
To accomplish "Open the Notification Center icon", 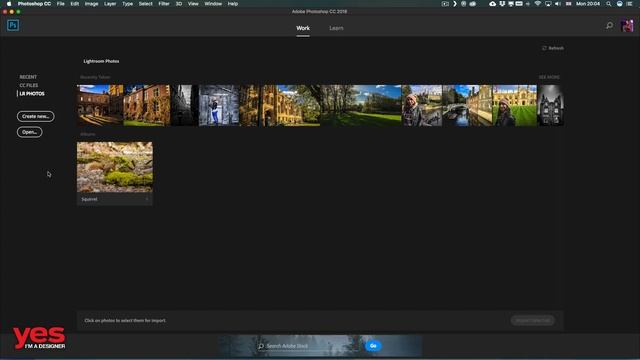I will point(629,4).
